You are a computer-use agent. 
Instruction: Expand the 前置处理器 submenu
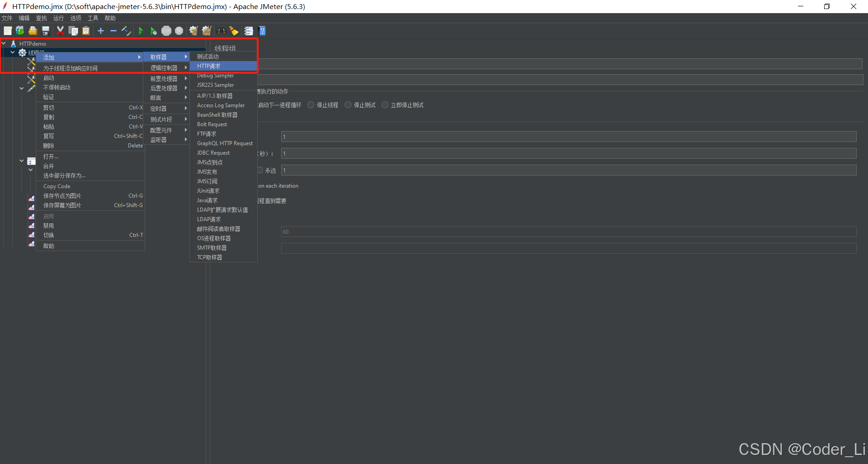tap(167, 79)
